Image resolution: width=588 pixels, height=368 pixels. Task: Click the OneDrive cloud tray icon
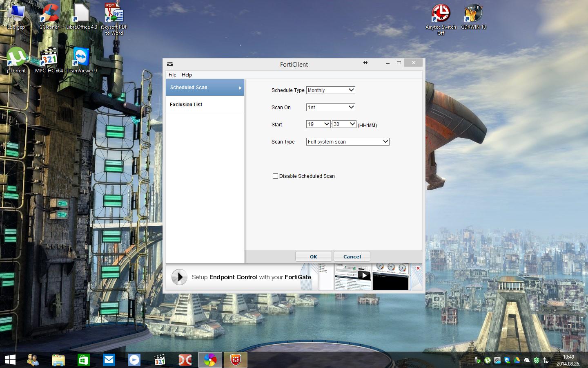pos(527,360)
